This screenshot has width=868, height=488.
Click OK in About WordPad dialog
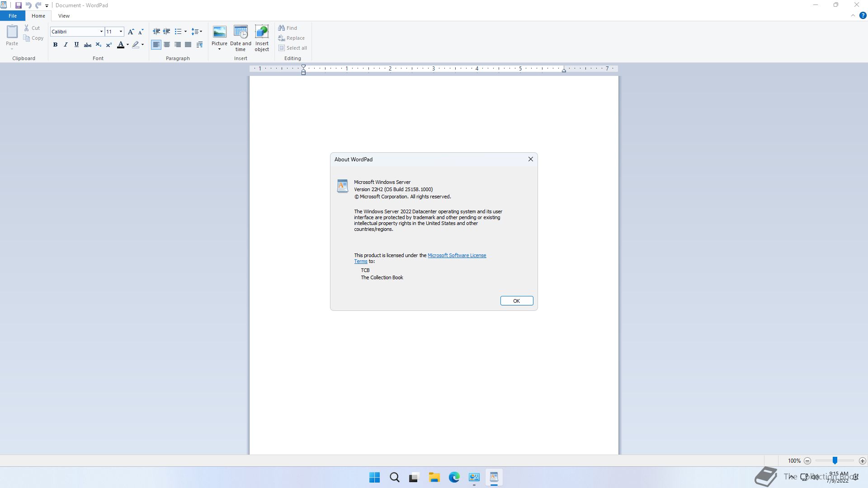pyautogui.click(x=517, y=301)
